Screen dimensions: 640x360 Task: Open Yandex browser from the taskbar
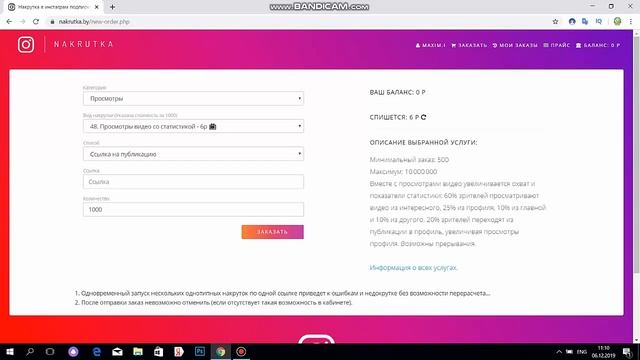179,351
